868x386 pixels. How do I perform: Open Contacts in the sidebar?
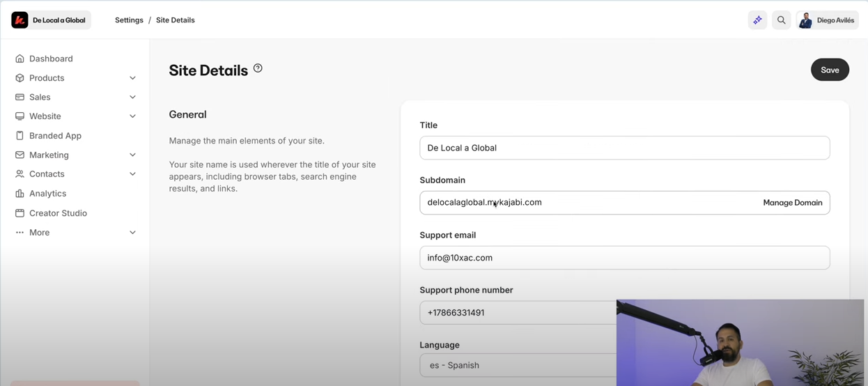(x=47, y=174)
